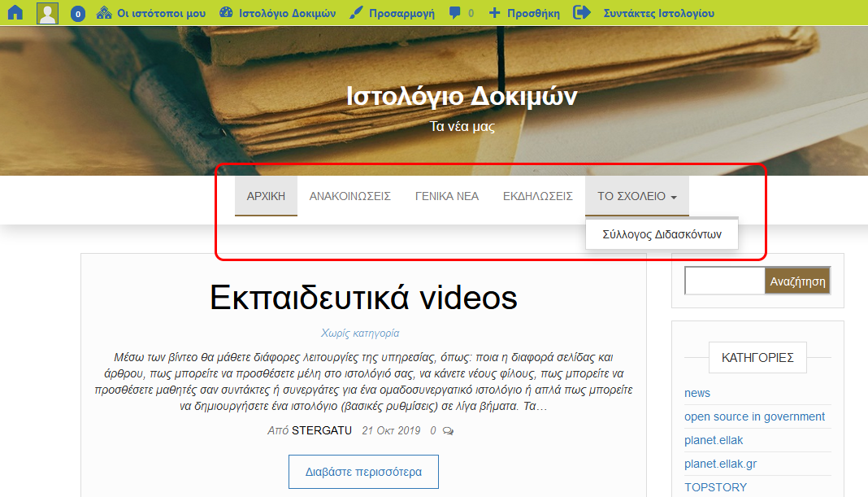Click the search text input field
The image size is (868, 497).
[724, 281]
